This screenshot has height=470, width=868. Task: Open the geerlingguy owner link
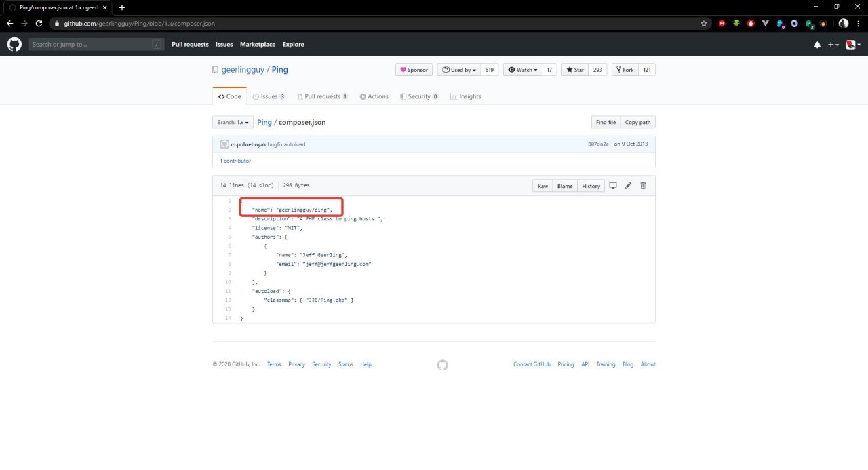pos(243,70)
